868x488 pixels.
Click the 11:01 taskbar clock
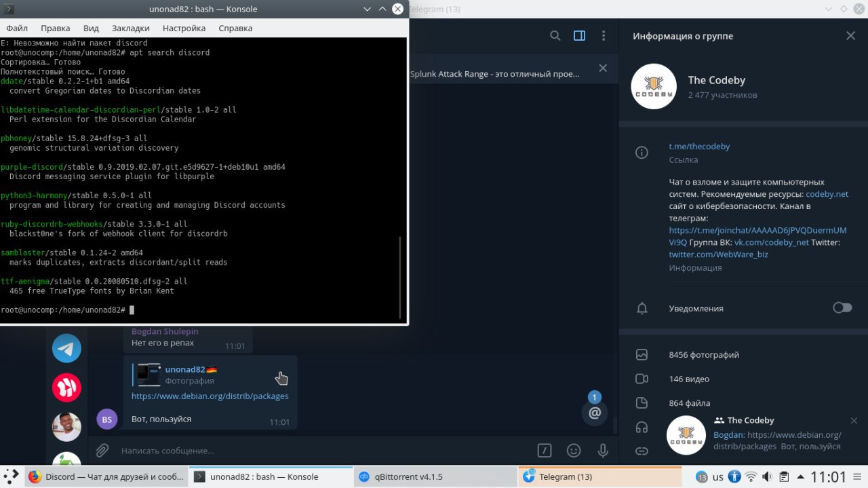829,476
